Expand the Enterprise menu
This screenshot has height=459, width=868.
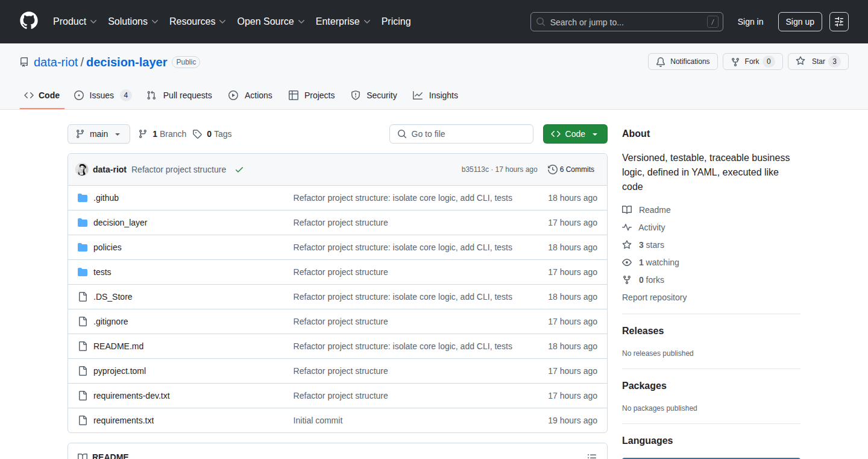[343, 21]
